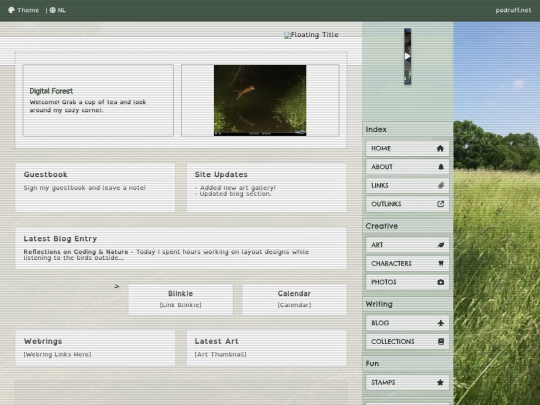540x405 pixels.
Task: Click the external-link icon on OUTLINKS
Action: [440, 204]
